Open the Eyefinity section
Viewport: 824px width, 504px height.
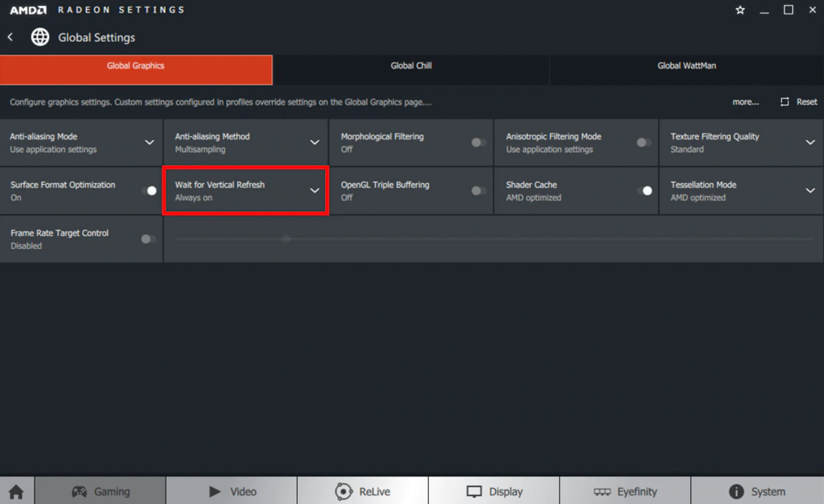point(625,491)
